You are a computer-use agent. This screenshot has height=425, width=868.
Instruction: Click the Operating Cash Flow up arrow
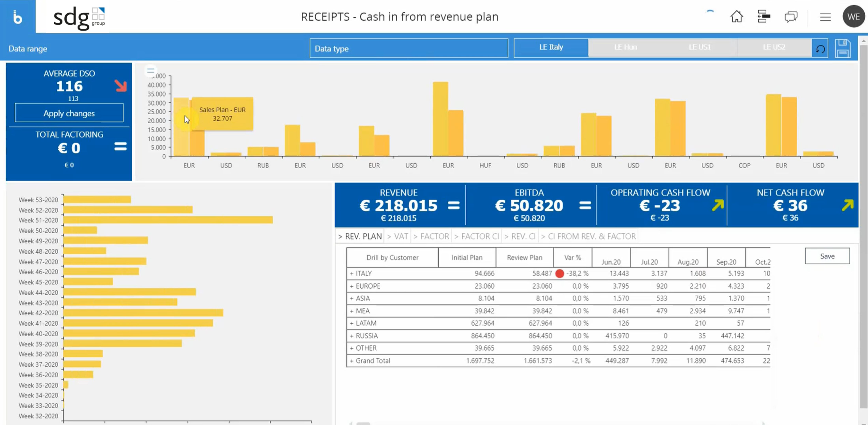[718, 205]
